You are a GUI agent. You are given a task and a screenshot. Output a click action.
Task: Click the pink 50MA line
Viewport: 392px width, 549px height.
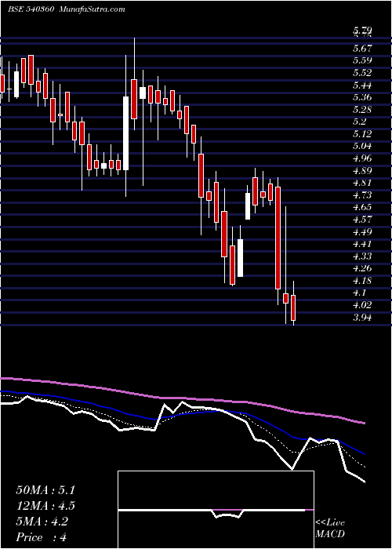[x=182, y=398]
